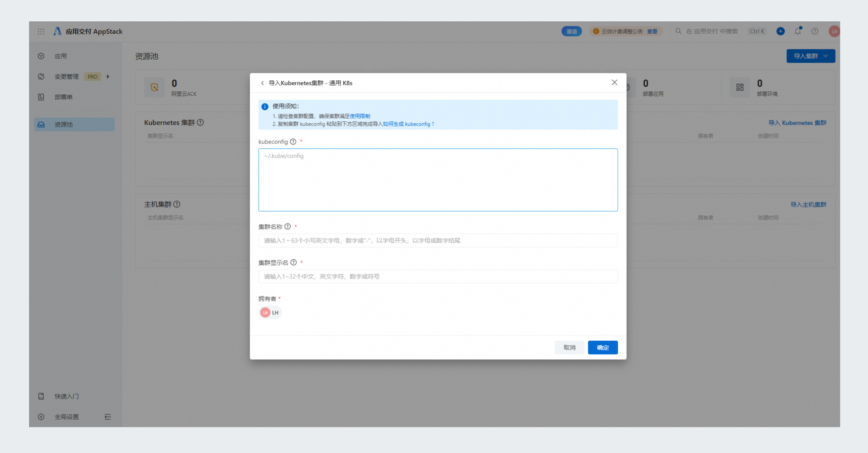Click the 全局设置 gear icon
868x453 pixels.
(x=41, y=417)
